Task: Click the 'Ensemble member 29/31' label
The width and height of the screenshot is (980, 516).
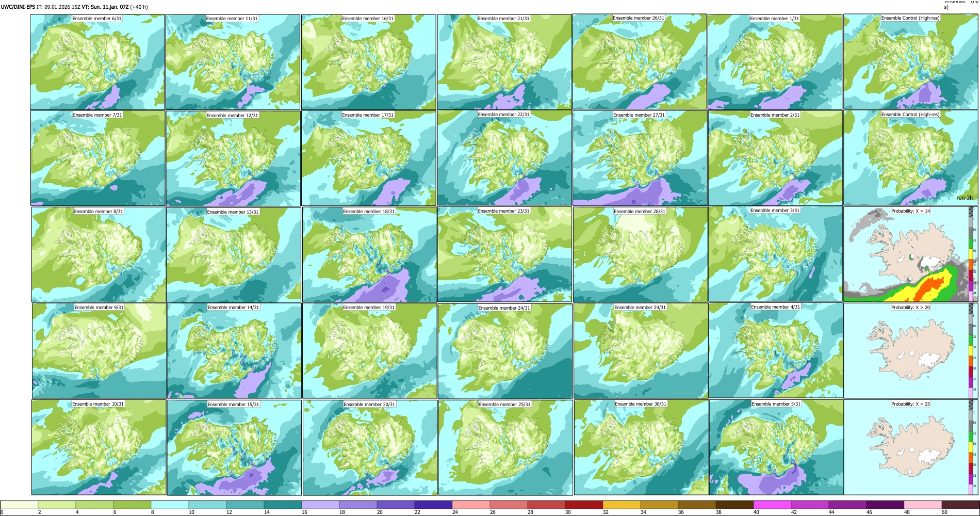Action: 640,308
